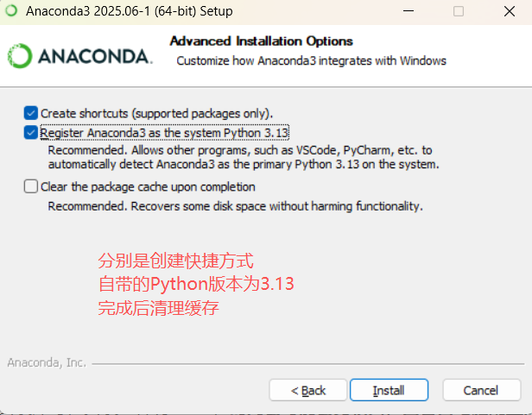Disable Register Anaconda3 as system Python checkbox
This screenshot has width=532, height=415.
click(31, 133)
